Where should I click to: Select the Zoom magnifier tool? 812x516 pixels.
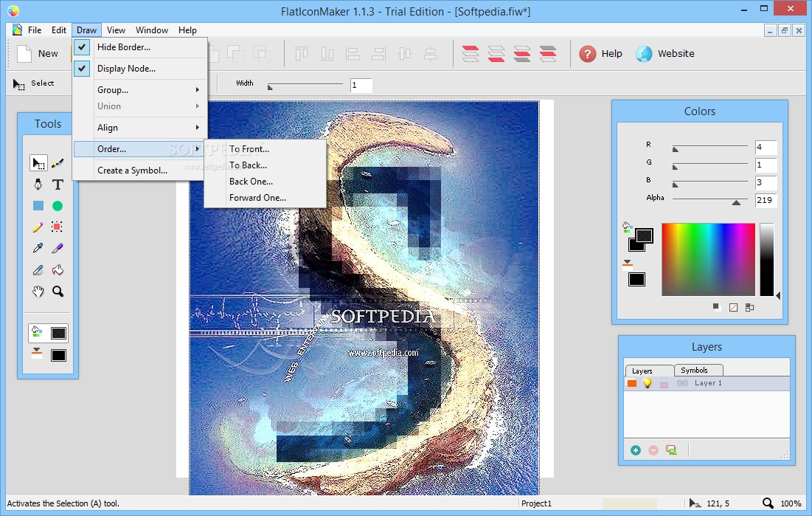[x=58, y=292]
